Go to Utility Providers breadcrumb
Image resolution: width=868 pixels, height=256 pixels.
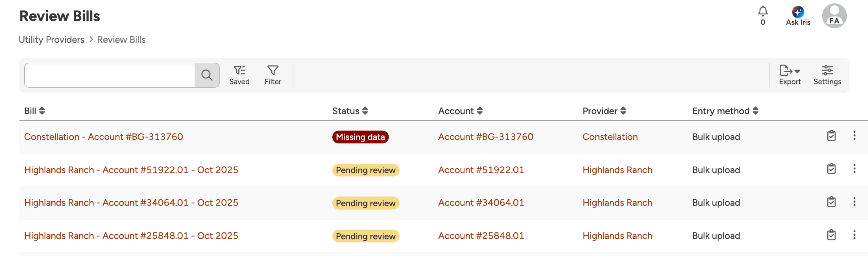[51, 40]
